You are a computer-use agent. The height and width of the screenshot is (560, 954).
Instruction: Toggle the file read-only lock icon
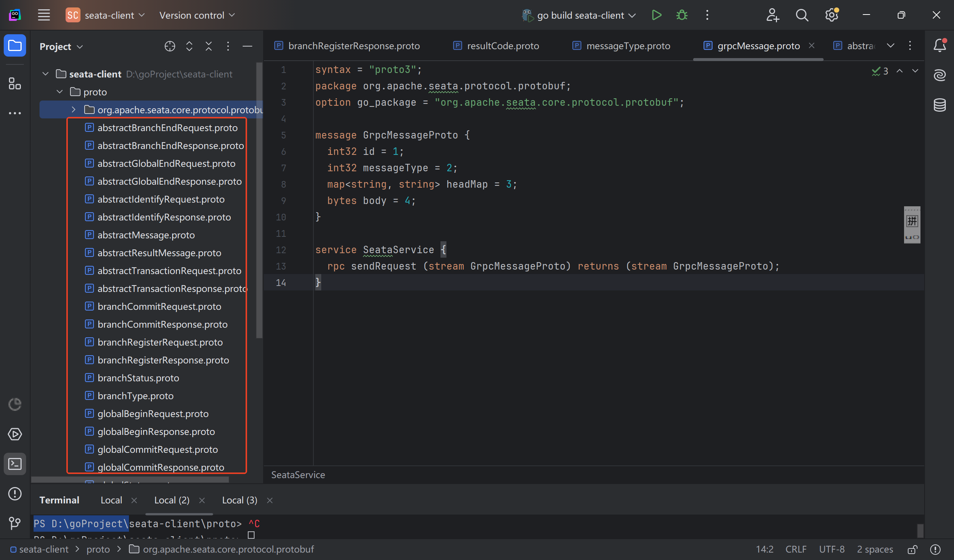click(x=912, y=549)
